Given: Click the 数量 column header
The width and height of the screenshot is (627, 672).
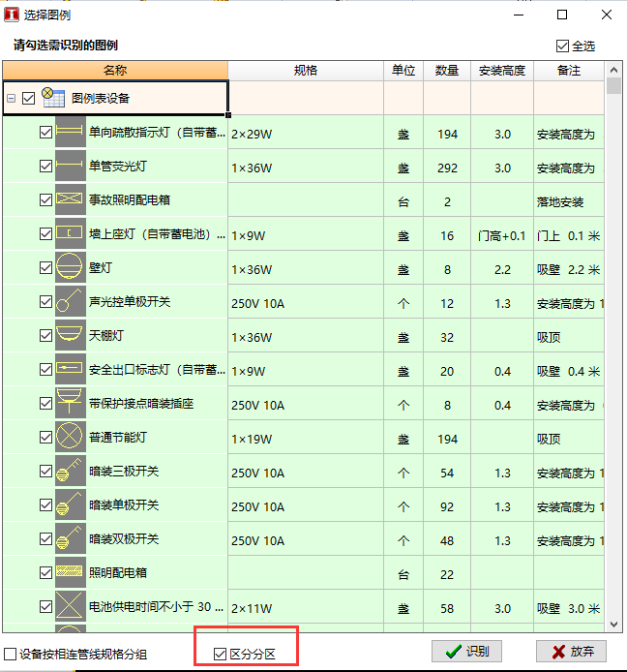Looking at the screenshot, I should 447,71.
